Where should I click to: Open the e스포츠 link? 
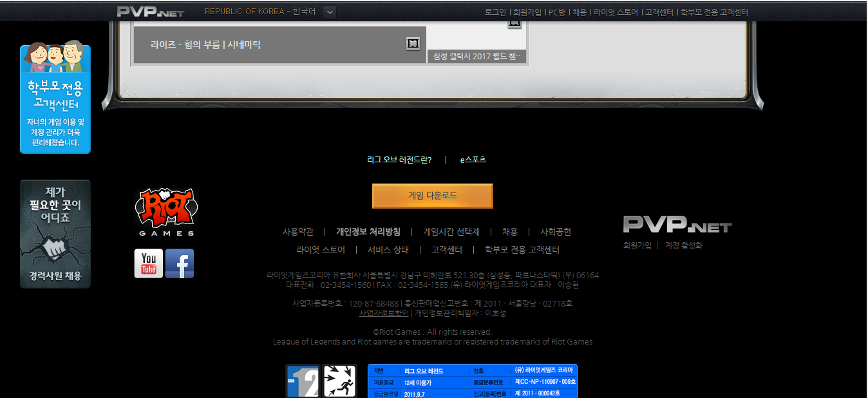click(x=473, y=160)
